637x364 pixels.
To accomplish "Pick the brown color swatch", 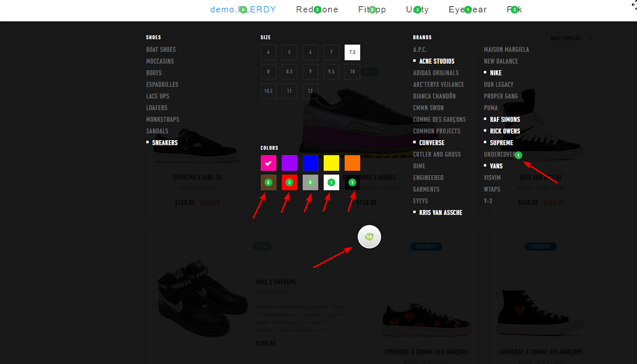I will pos(269,182).
